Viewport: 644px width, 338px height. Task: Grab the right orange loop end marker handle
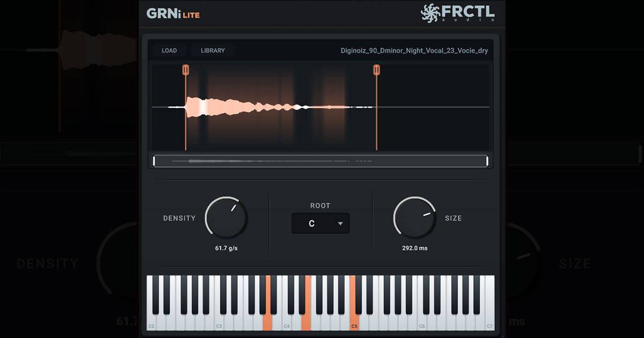click(x=377, y=69)
